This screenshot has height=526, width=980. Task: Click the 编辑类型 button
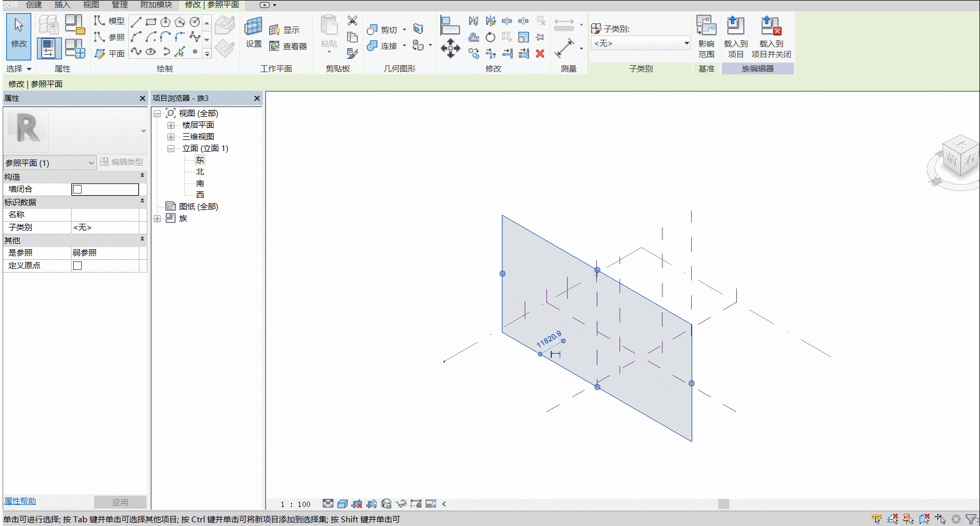pos(122,162)
